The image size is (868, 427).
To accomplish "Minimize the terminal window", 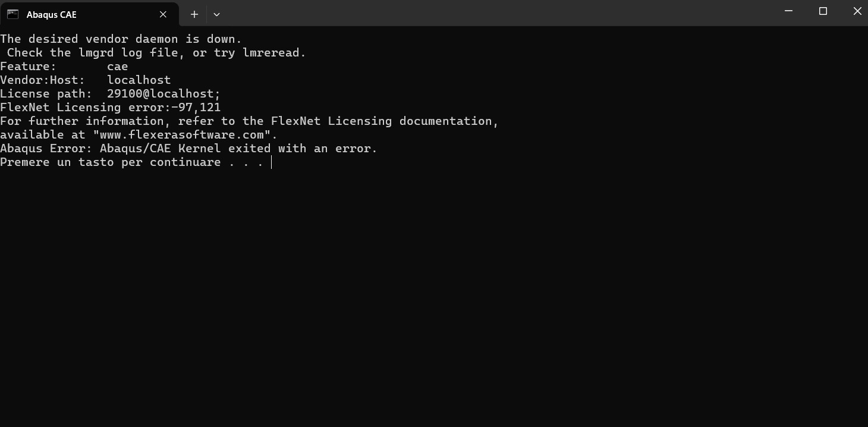I will click(x=789, y=11).
